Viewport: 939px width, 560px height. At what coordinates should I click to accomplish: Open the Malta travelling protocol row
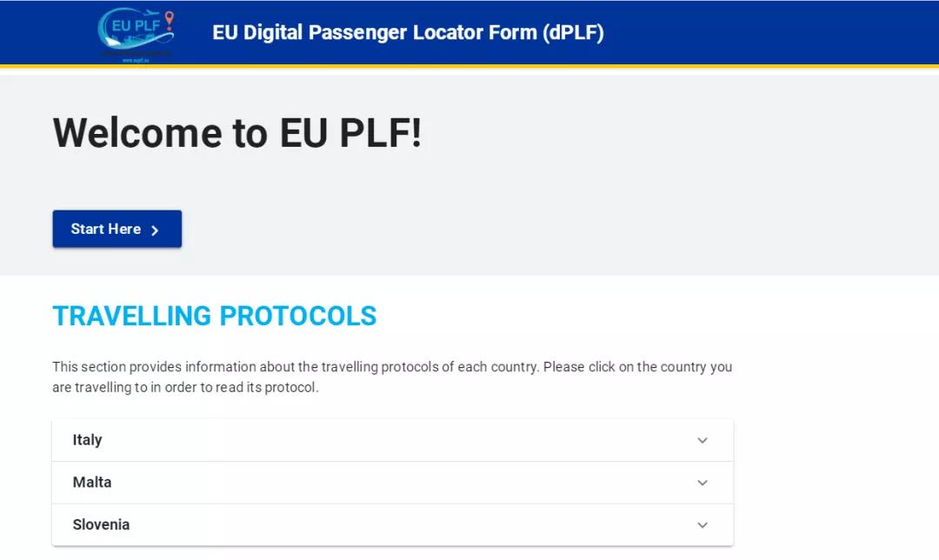pyautogui.click(x=393, y=483)
